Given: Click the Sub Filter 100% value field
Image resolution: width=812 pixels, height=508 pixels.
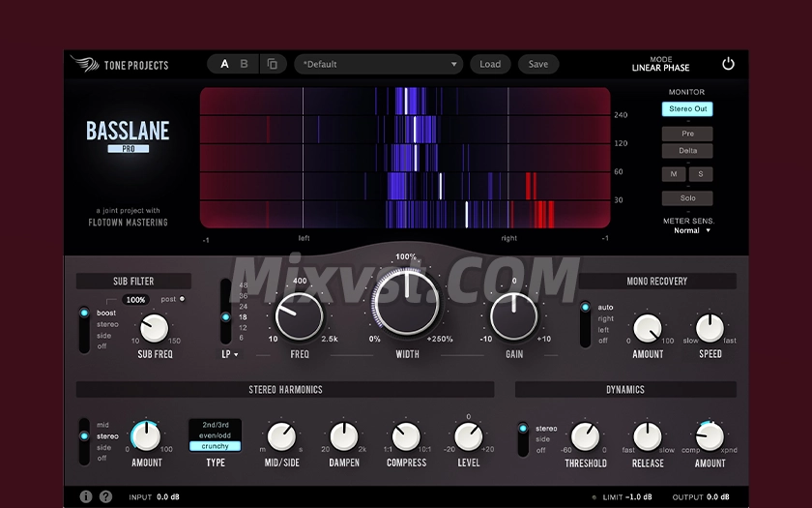Looking at the screenshot, I should pyautogui.click(x=135, y=300).
